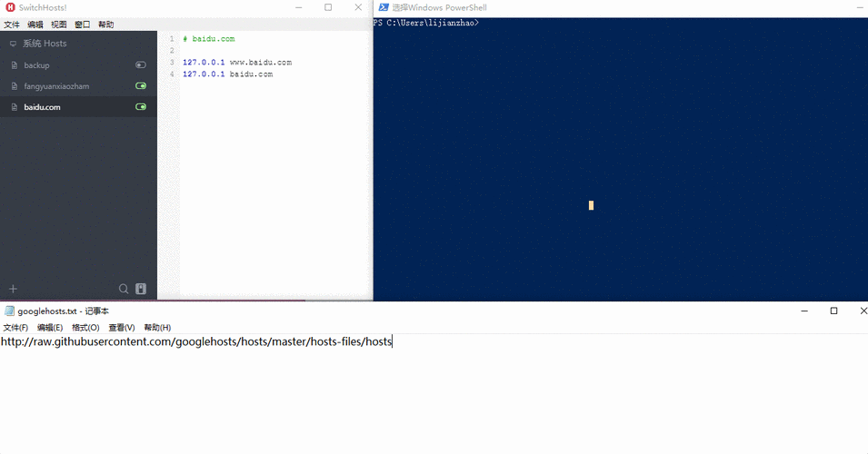Open the 文件 menu in SwitchHosts

pyautogui.click(x=12, y=25)
